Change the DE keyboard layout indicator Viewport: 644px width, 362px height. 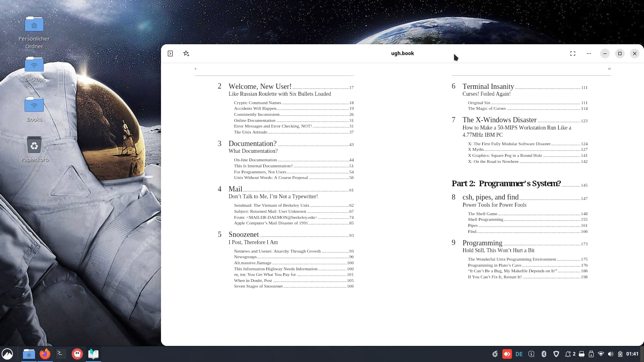click(519, 354)
